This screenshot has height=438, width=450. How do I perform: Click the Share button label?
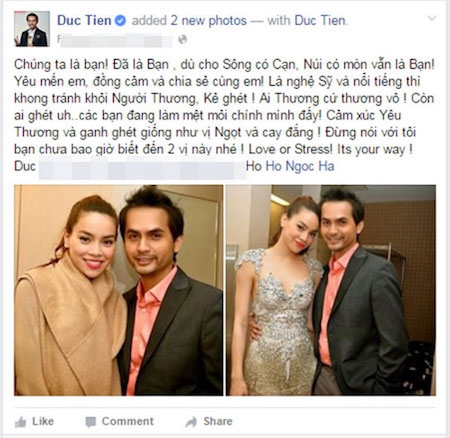pos(218,421)
